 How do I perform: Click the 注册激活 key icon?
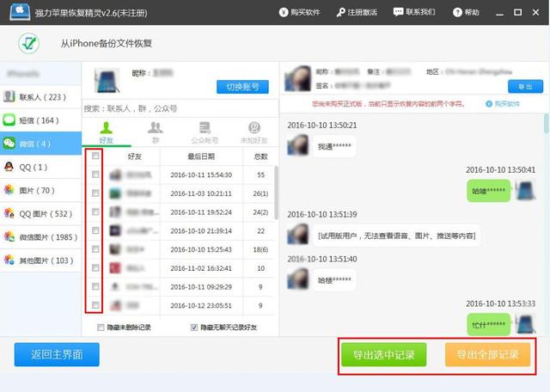click(340, 13)
